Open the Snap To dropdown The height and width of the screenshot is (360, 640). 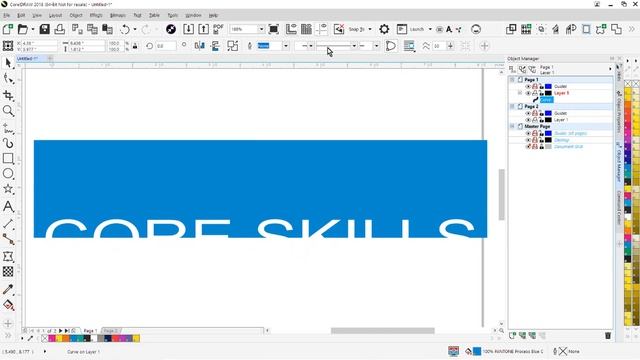(x=370, y=29)
